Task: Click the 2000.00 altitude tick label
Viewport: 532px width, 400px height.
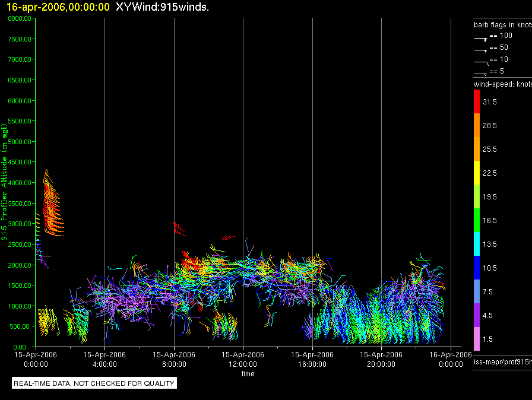Action: coord(20,265)
